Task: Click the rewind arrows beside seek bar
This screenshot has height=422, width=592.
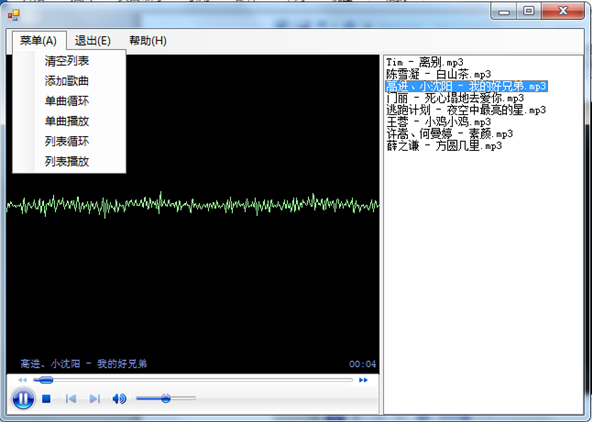Action: click(22, 380)
